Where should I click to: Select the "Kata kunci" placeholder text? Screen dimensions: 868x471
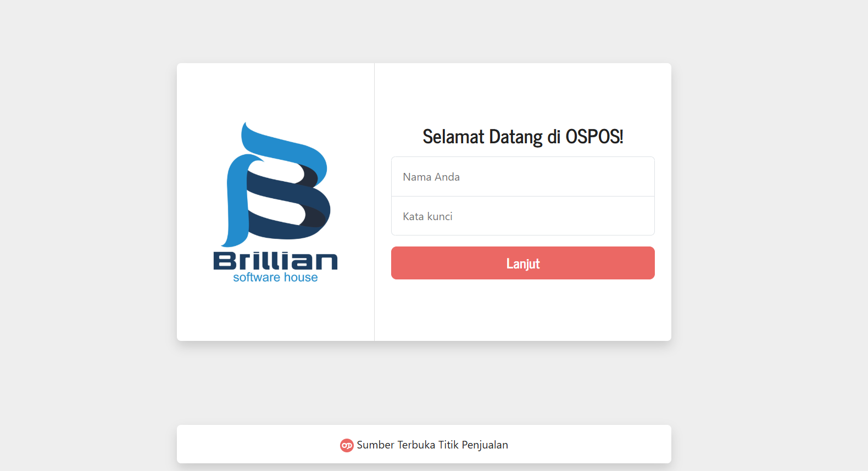pyautogui.click(x=428, y=216)
